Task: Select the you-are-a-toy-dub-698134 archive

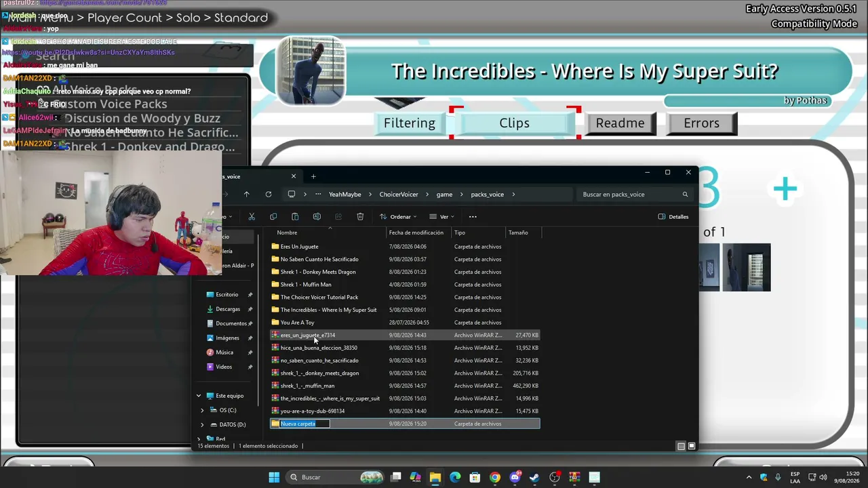Action: (405, 411)
